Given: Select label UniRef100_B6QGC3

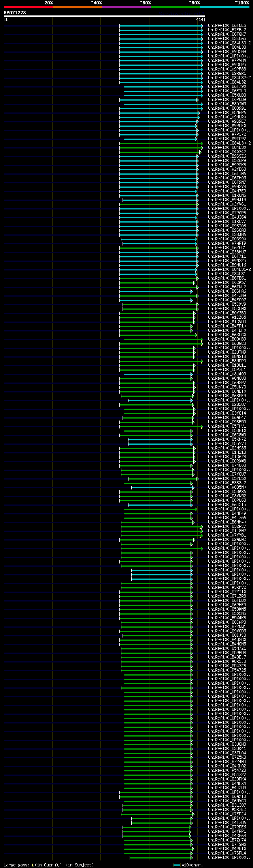Looking at the screenshot, I should point(227,343).
